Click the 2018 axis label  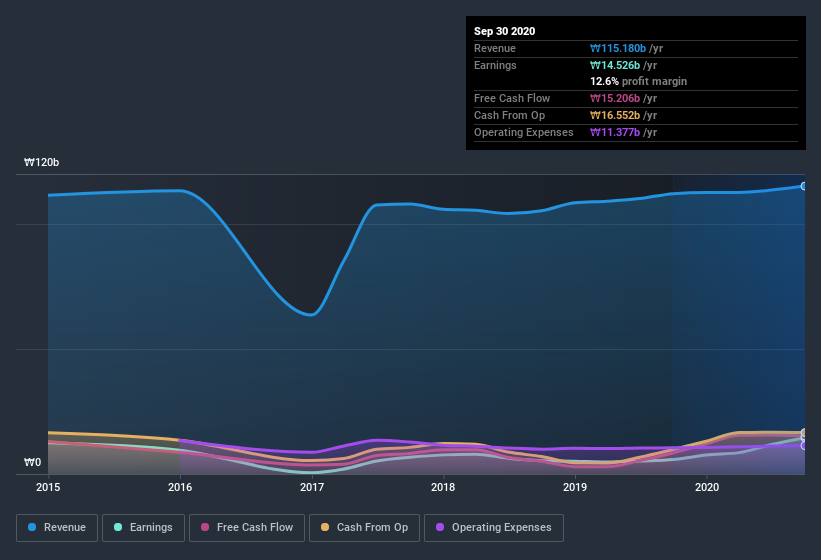[443, 487]
